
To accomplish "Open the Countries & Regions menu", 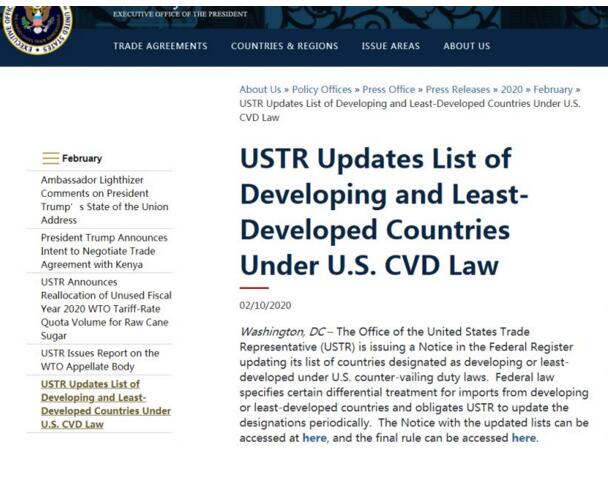I will (x=284, y=46).
